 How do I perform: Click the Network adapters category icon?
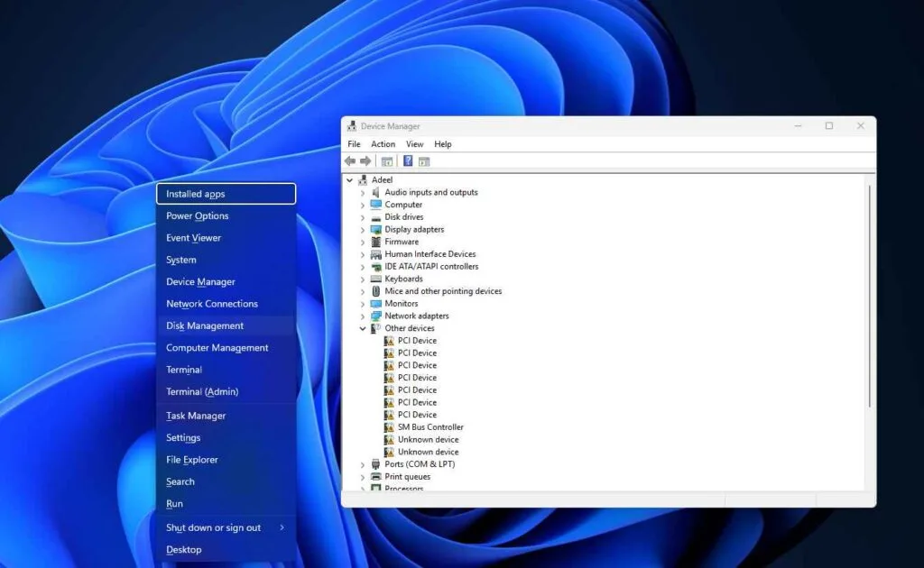(376, 316)
